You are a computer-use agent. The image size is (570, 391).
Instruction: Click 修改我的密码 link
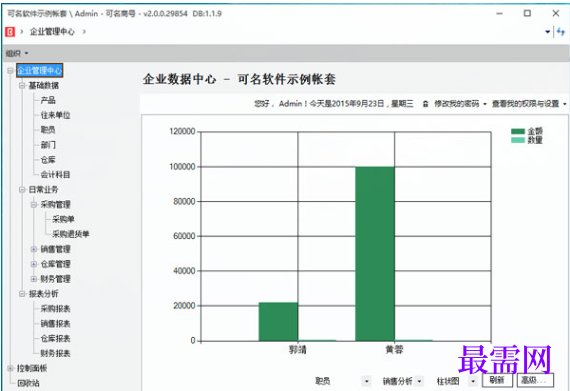(x=457, y=104)
